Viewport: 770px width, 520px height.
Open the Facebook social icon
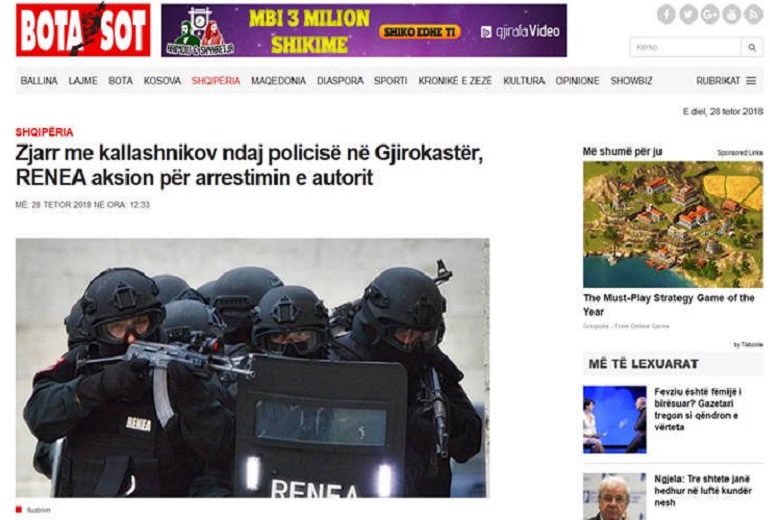(x=666, y=14)
